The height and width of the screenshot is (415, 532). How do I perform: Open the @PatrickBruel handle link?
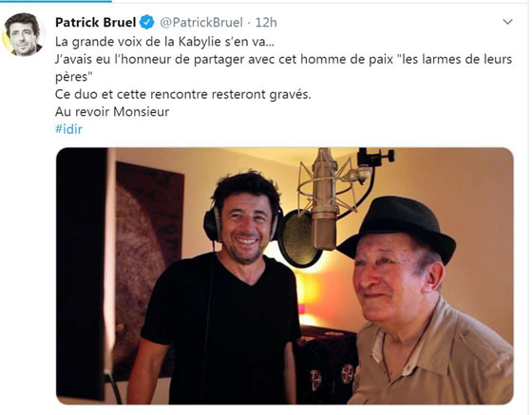[201, 23]
